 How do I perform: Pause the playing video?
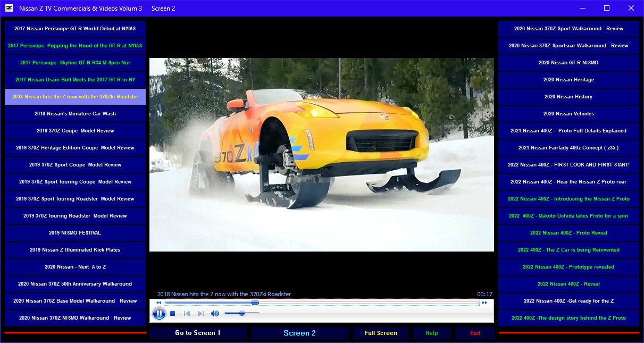pyautogui.click(x=159, y=313)
